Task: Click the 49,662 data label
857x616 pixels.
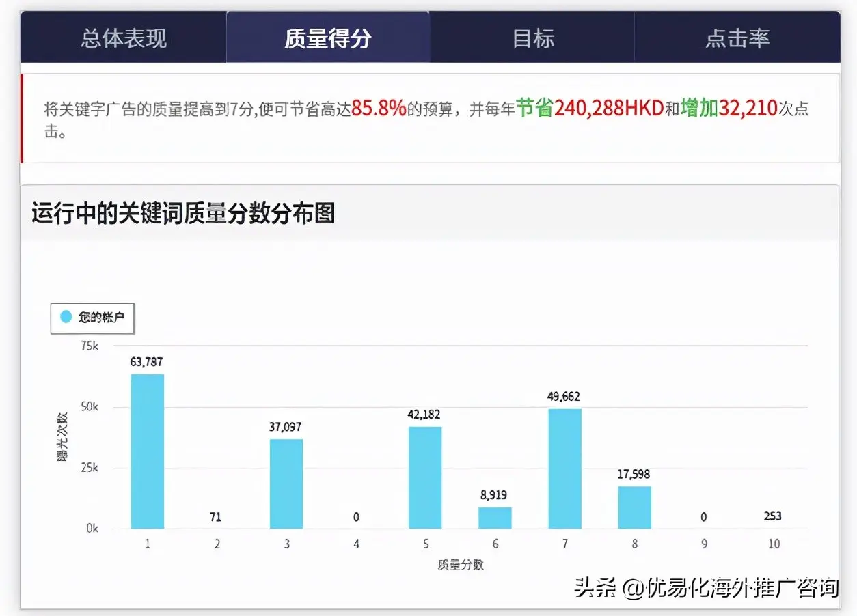Action: click(564, 397)
